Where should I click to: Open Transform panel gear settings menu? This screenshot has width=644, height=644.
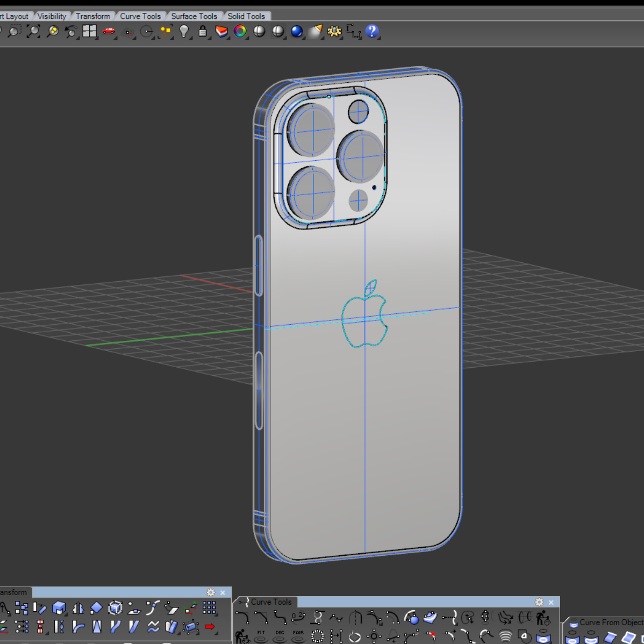[211, 592]
